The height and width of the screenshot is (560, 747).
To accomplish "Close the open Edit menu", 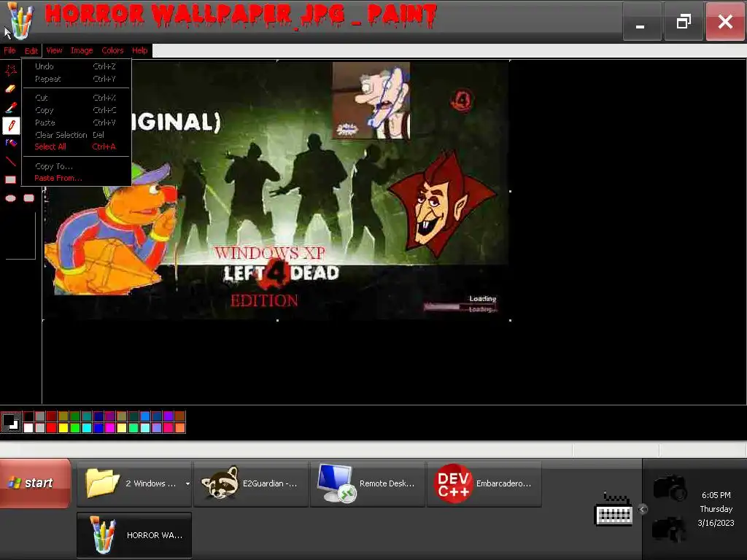I will (31, 50).
